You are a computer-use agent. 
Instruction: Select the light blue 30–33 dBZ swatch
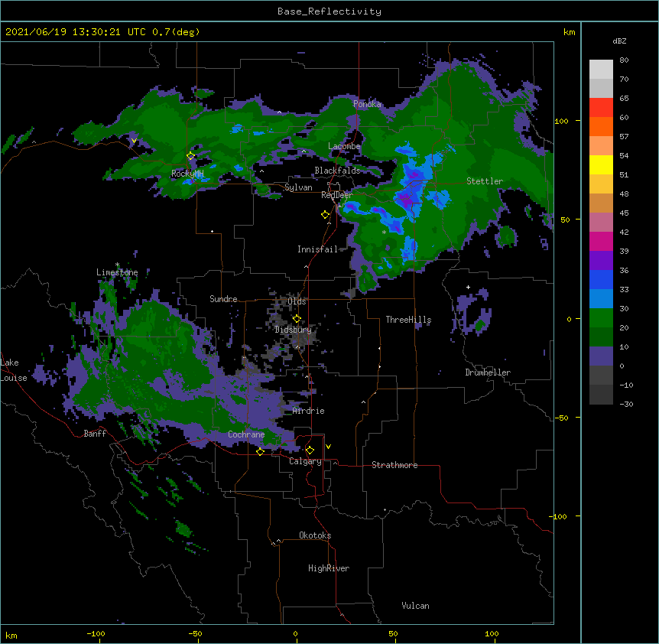point(601,299)
